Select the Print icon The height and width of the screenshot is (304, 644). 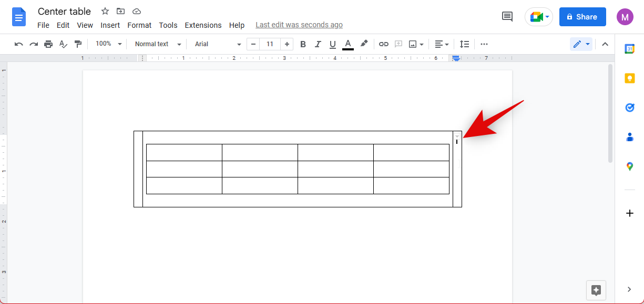tap(48, 44)
